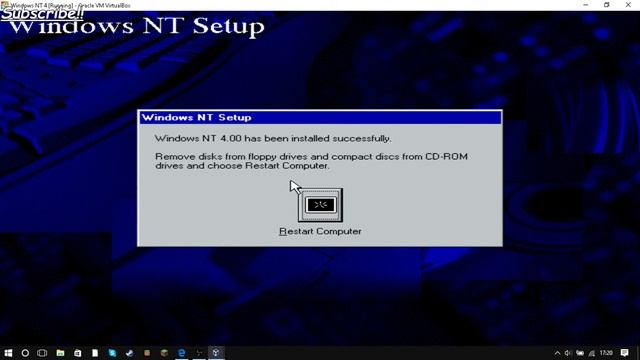This screenshot has width=640, height=360.
Task: Click the 'installed successfully' message text
Action: coord(273,138)
